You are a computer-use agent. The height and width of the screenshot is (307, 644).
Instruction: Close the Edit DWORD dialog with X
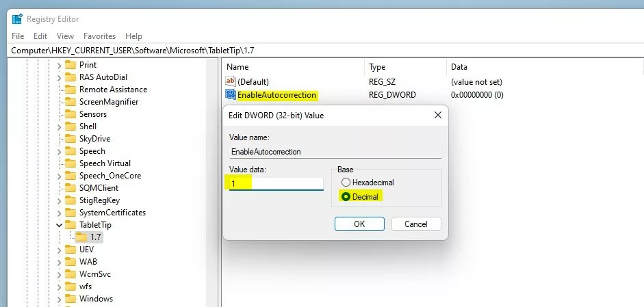tap(438, 116)
